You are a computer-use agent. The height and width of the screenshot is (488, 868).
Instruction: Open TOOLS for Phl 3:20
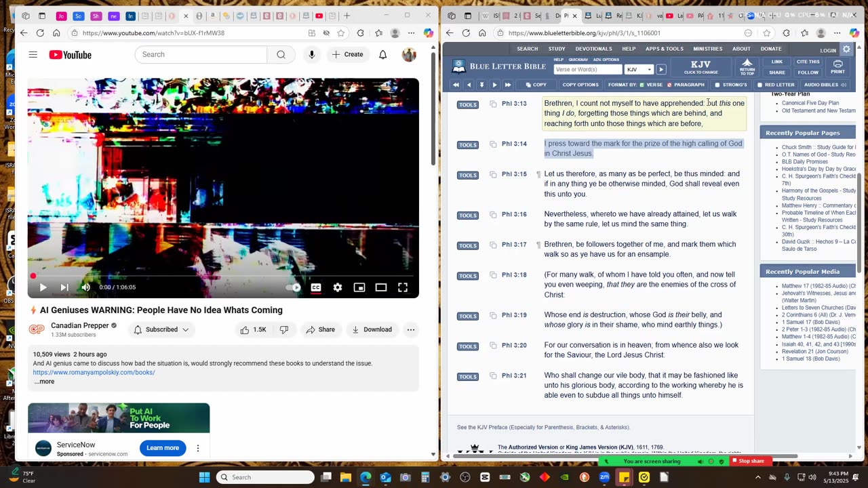point(467,346)
